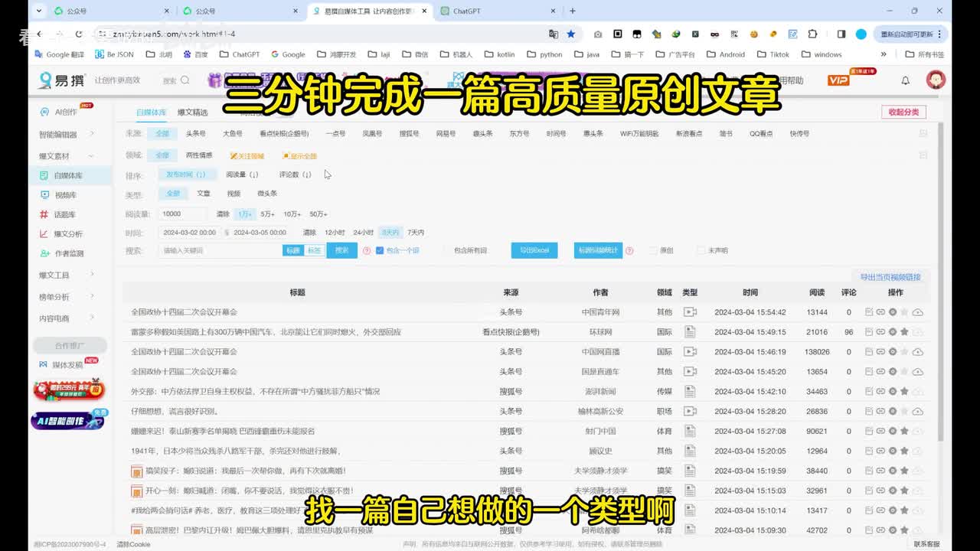Click the bookmark star in address bar
Viewport: 980px width, 551px height.
click(571, 34)
